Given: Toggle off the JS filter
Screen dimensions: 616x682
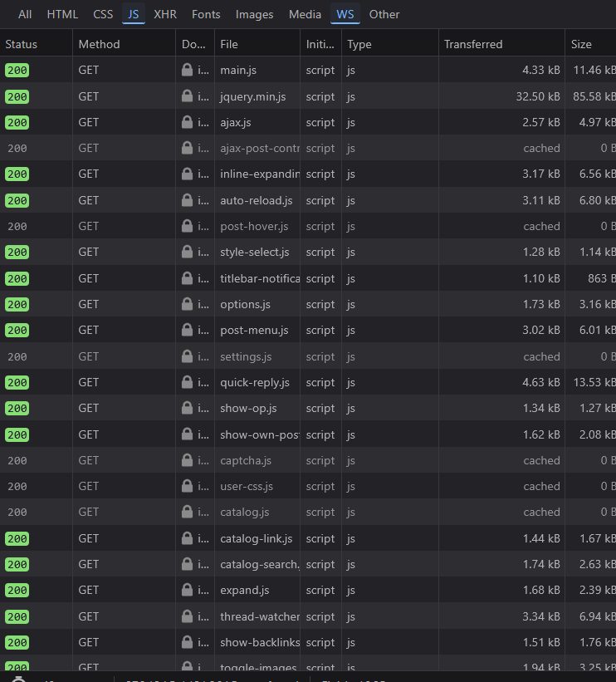Looking at the screenshot, I should pyautogui.click(x=133, y=14).
